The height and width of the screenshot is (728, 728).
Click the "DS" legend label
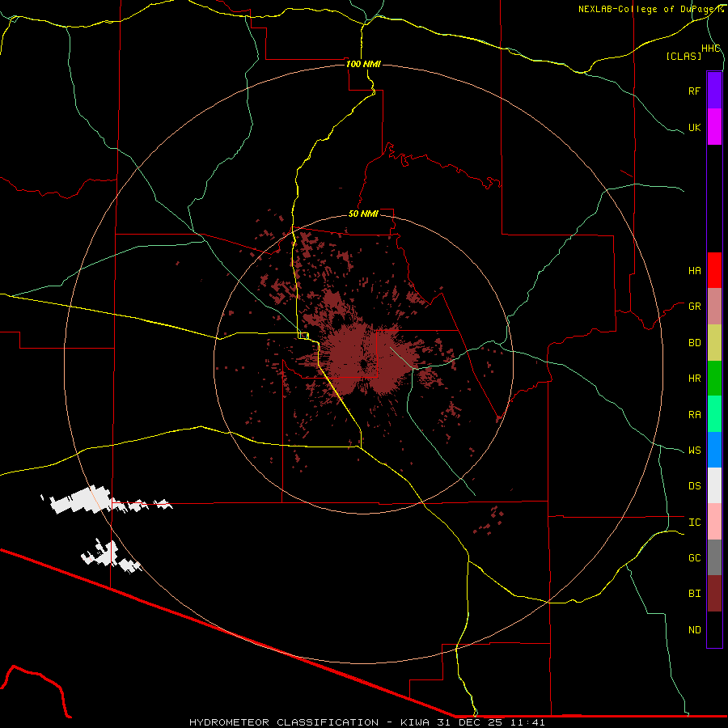coord(694,486)
